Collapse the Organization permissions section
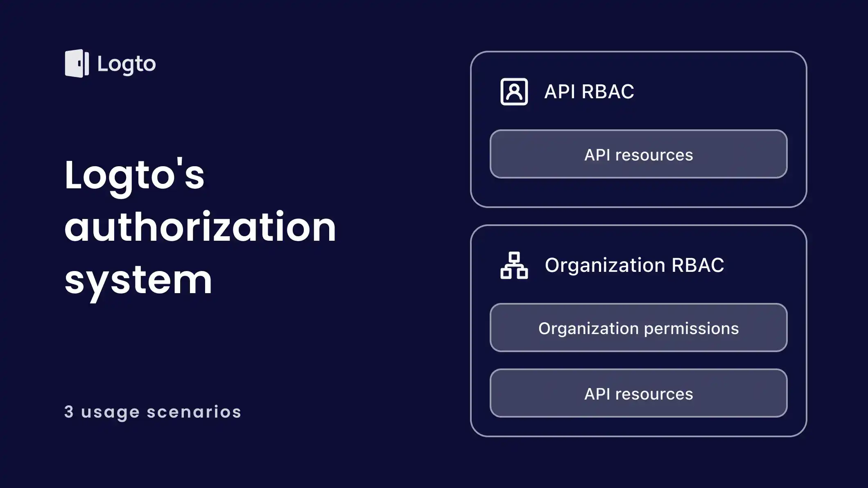 (x=639, y=328)
